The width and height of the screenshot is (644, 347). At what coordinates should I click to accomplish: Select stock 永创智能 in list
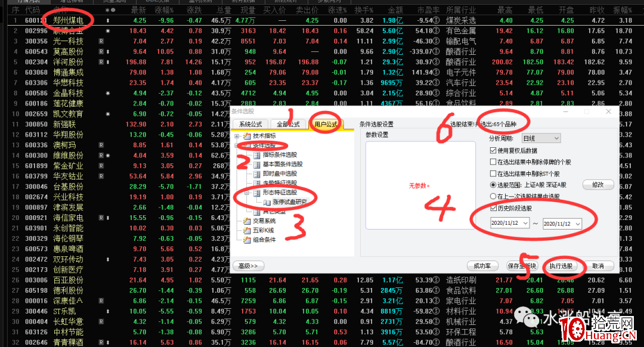pyautogui.click(x=68, y=228)
